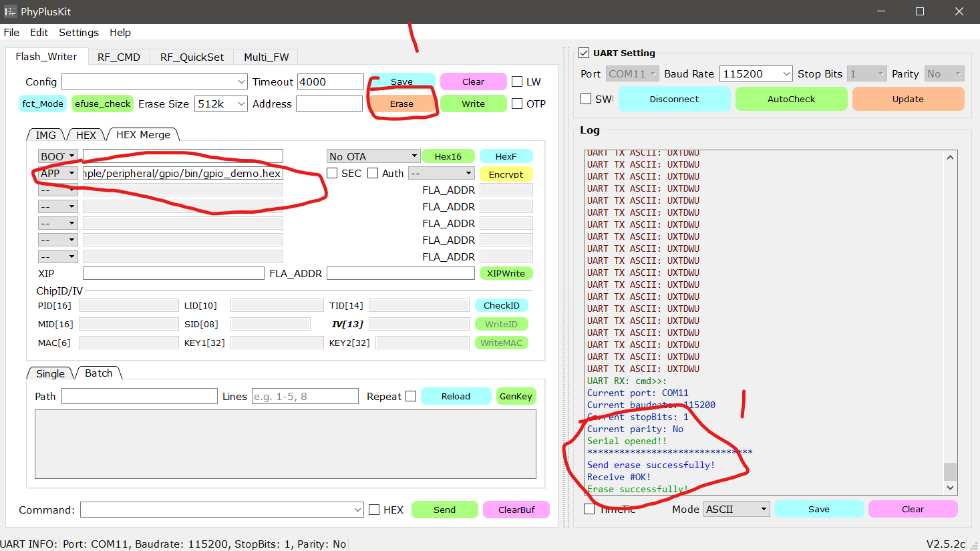The width and height of the screenshot is (980, 551).
Task: Open the Auth option dropdown
Action: click(x=442, y=173)
